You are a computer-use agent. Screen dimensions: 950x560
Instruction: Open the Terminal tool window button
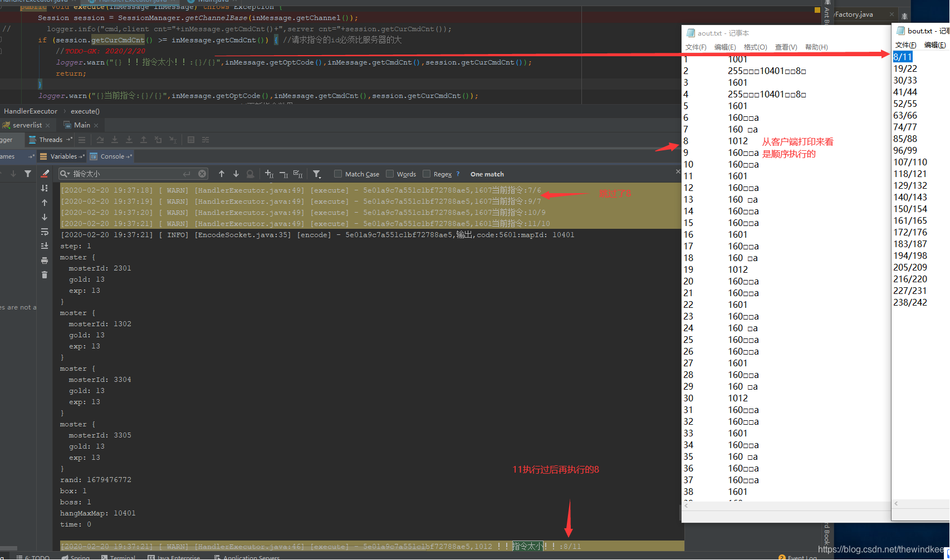click(x=118, y=557)
